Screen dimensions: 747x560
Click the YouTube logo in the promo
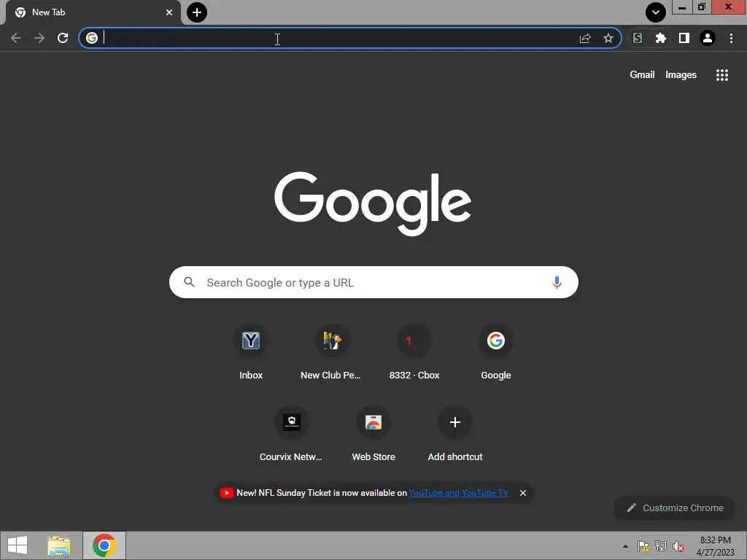[x=226, y=493]
